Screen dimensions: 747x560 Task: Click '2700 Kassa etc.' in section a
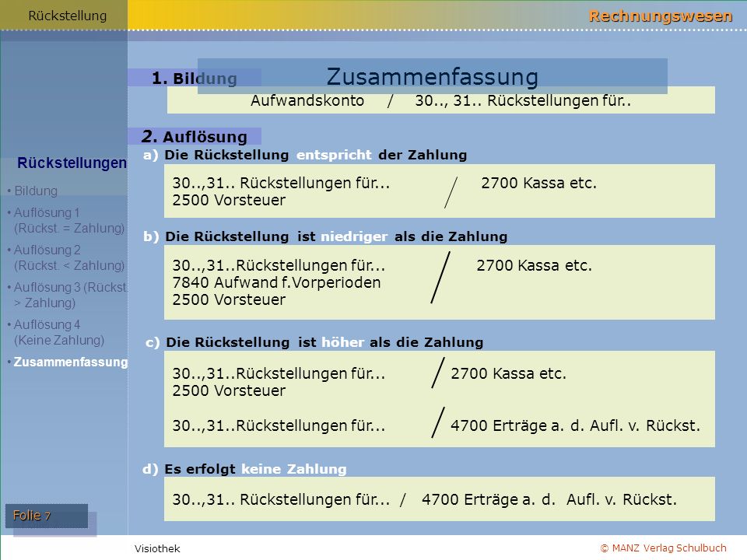pos(538,183)
